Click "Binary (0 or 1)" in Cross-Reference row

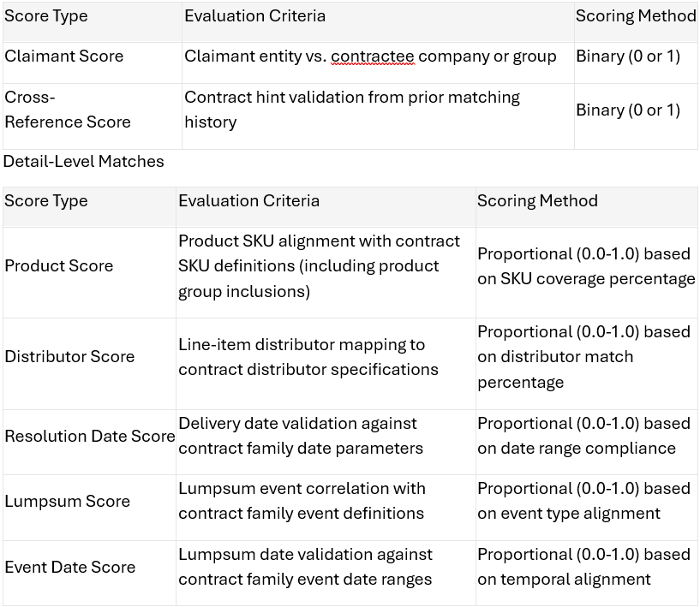coord(628,110)
